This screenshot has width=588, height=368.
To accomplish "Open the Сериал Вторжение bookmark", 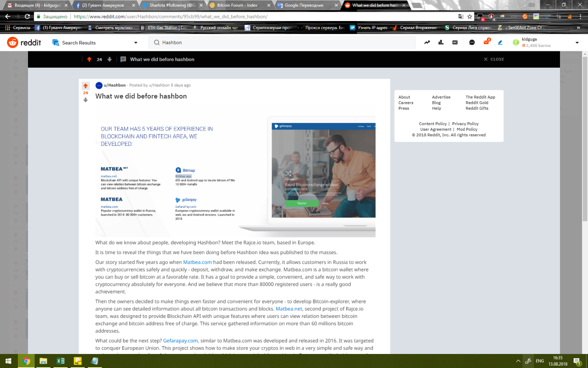I will click(415, 28).
